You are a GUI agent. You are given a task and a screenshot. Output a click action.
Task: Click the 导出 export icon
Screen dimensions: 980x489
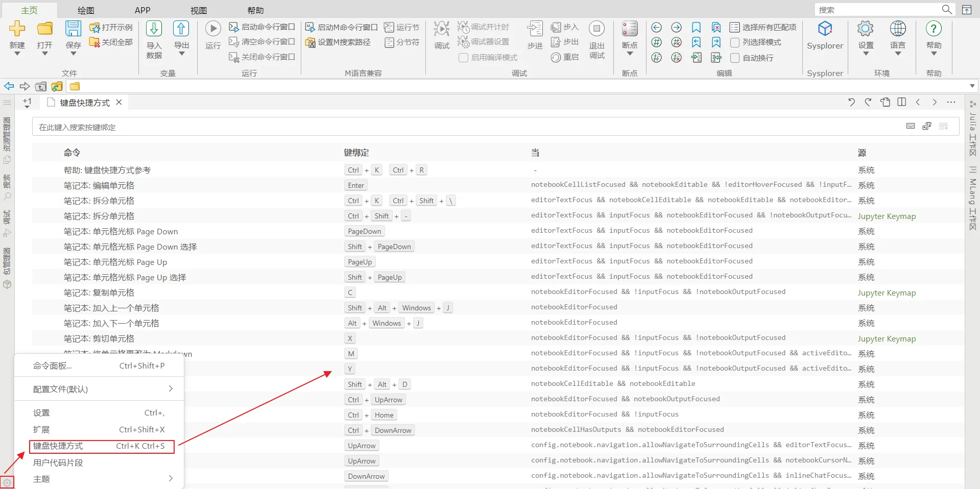coord(181,29)
